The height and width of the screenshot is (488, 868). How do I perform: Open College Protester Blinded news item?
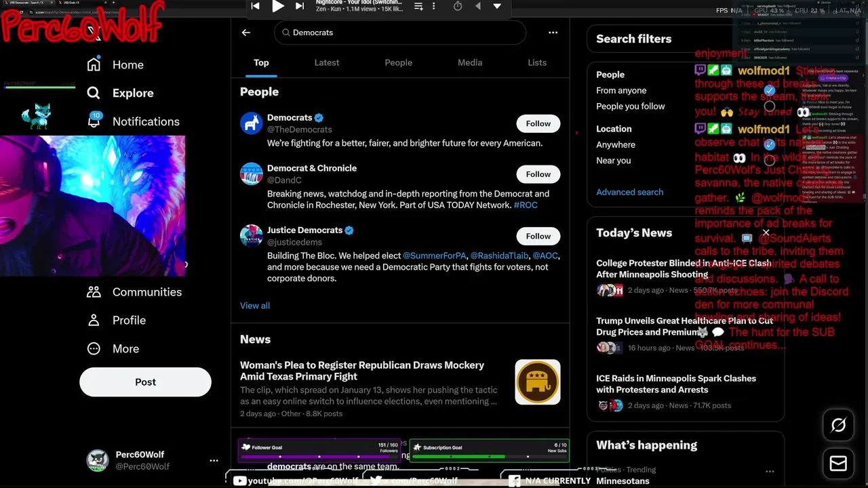click(x=684, y=268)
